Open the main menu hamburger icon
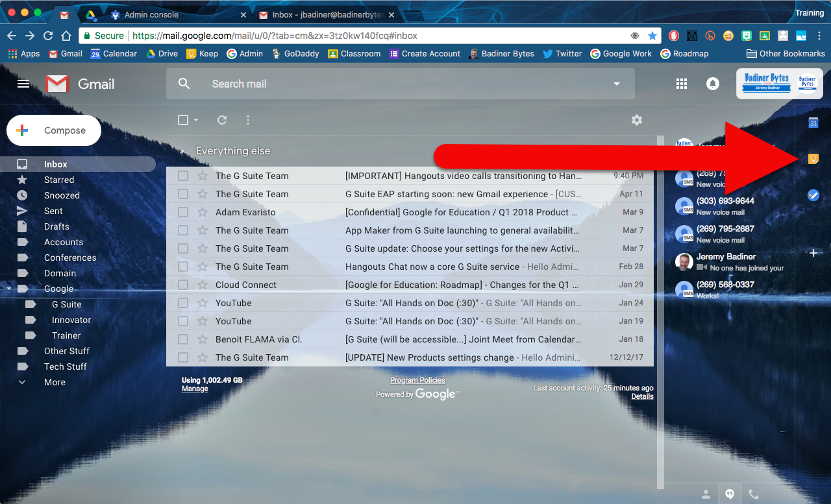 coord(23,84)
